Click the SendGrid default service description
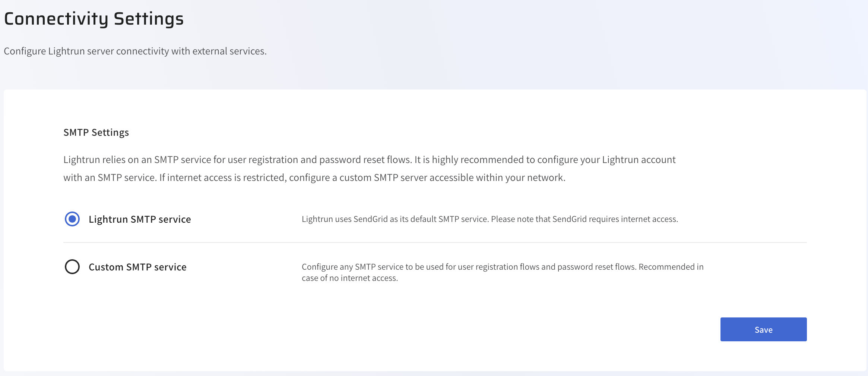This screenshot has width=868, height=376. (x=490, y=219)
